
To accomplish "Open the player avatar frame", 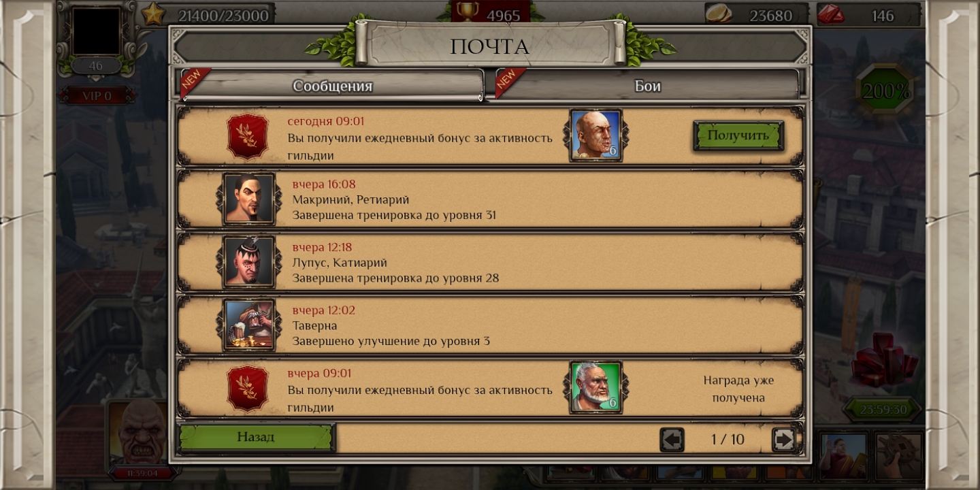I will tap(97, 31).
